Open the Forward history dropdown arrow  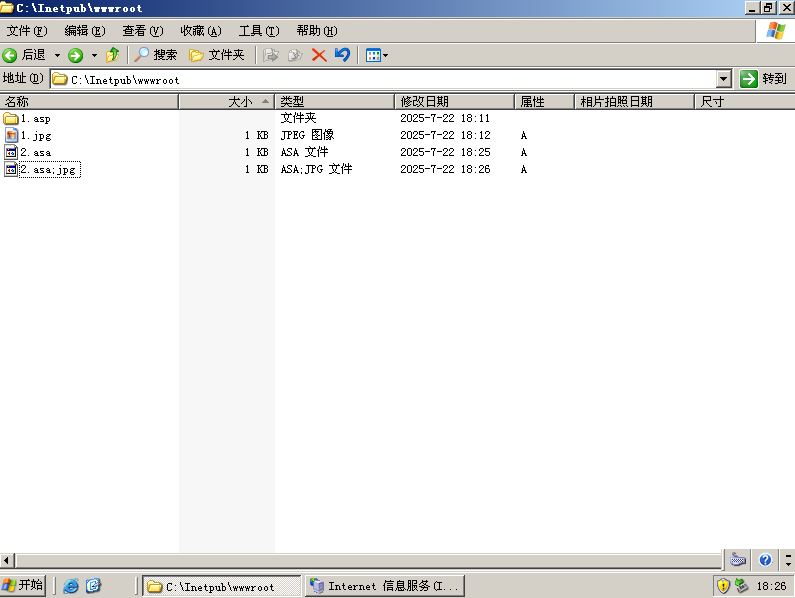[94, 55]
